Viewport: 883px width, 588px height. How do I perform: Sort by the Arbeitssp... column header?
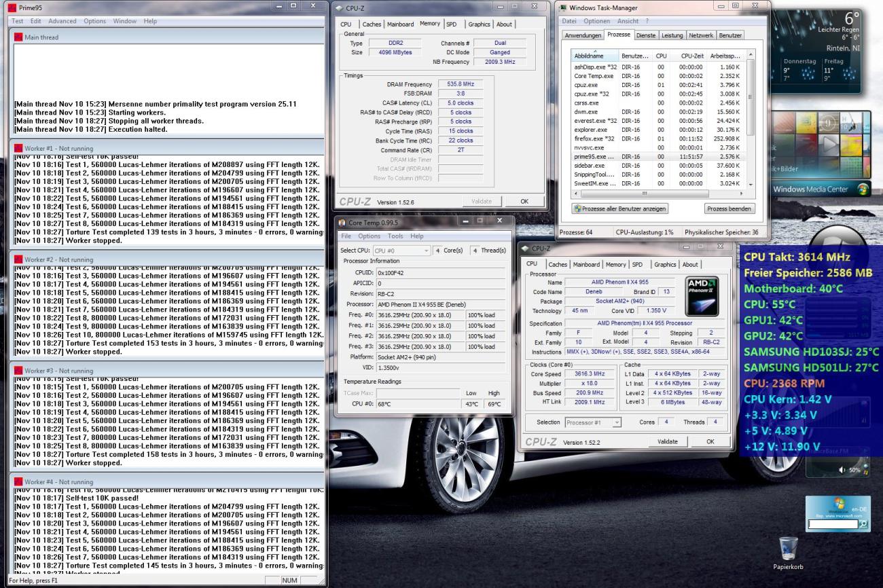click(727, 56)
